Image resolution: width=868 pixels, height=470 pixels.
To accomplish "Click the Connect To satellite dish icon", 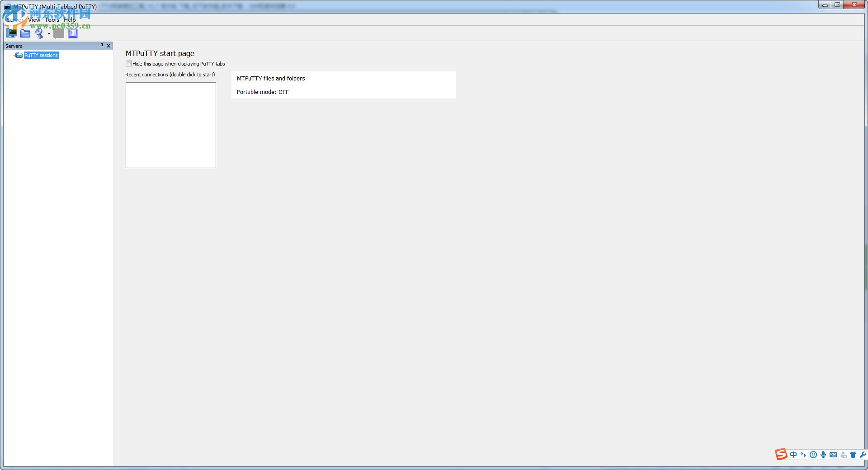I will point(39,33).
